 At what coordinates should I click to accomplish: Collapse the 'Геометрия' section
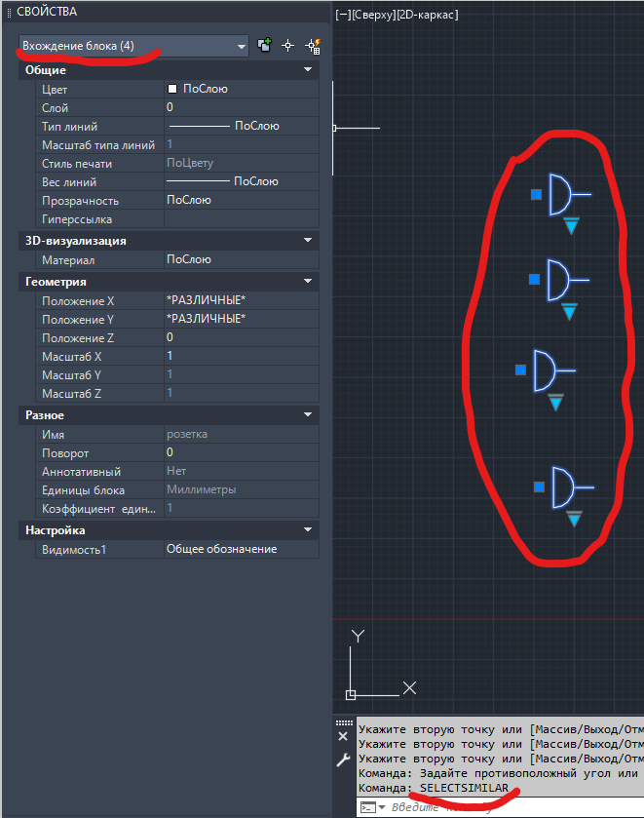308,281
